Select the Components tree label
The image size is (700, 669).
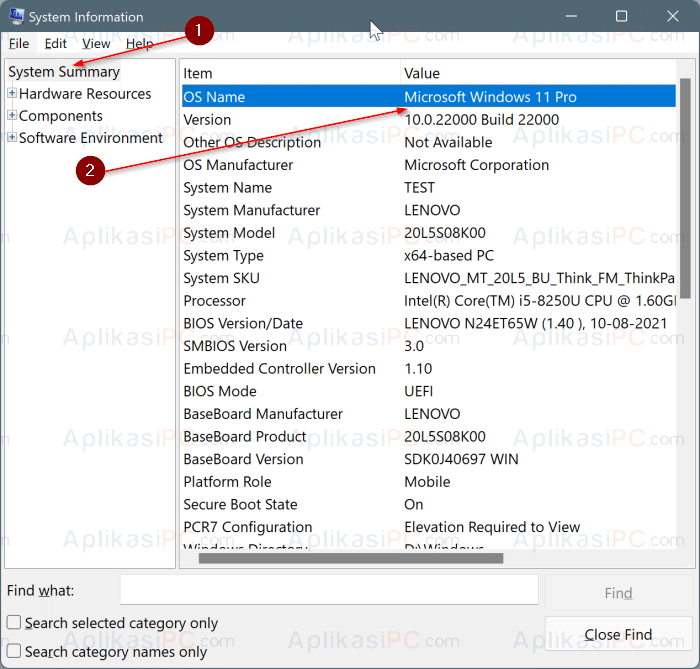click(61, 116)
